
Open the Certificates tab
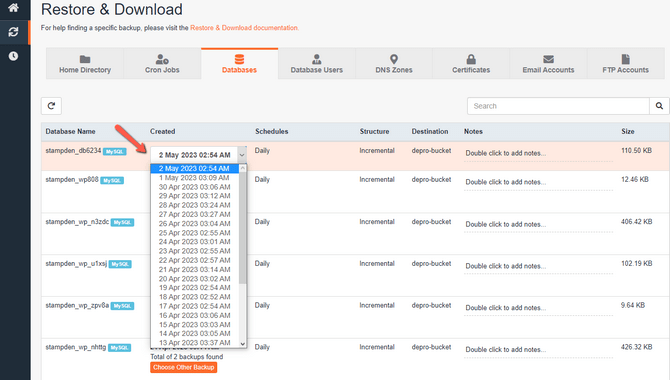tap(471, 64)
